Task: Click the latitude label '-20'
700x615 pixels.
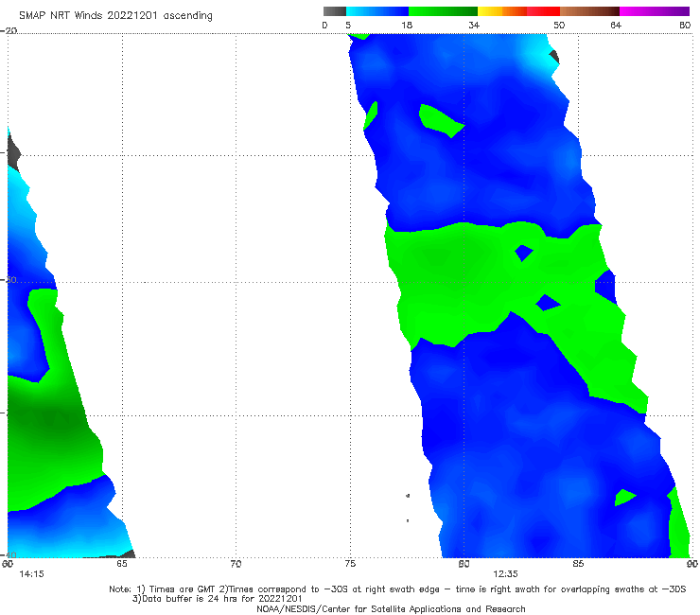Action: [x=9, y=30]
